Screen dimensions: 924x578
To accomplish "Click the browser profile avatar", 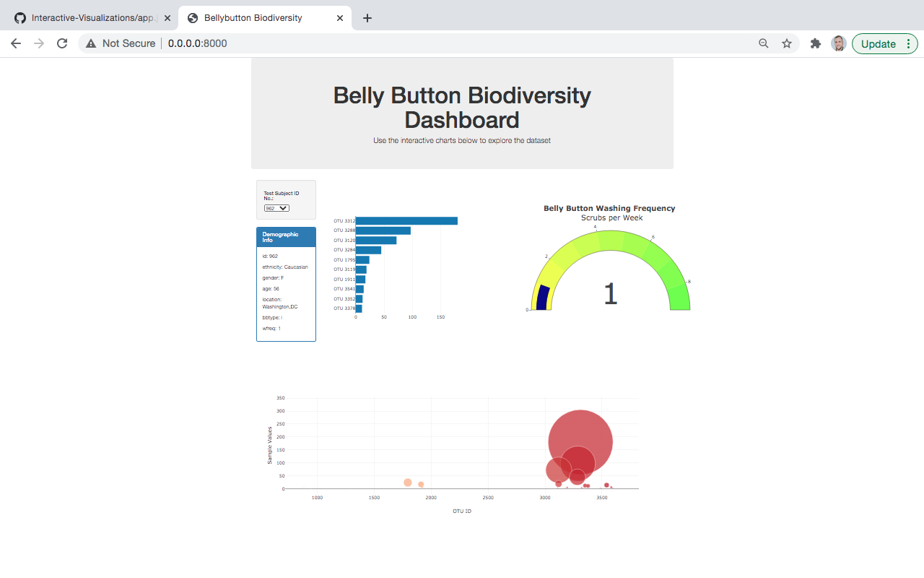I will (x=838, y=43).
